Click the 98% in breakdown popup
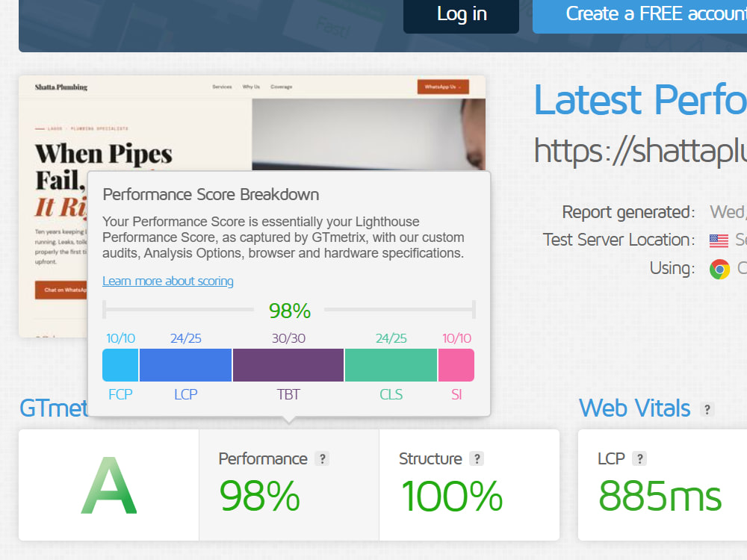This screenshot has width=747, height=560. 289,311
